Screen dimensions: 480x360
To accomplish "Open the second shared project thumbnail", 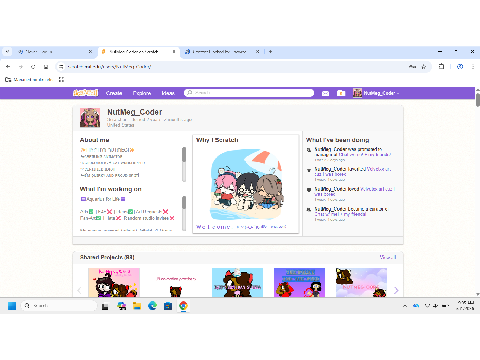I will 176,282.
